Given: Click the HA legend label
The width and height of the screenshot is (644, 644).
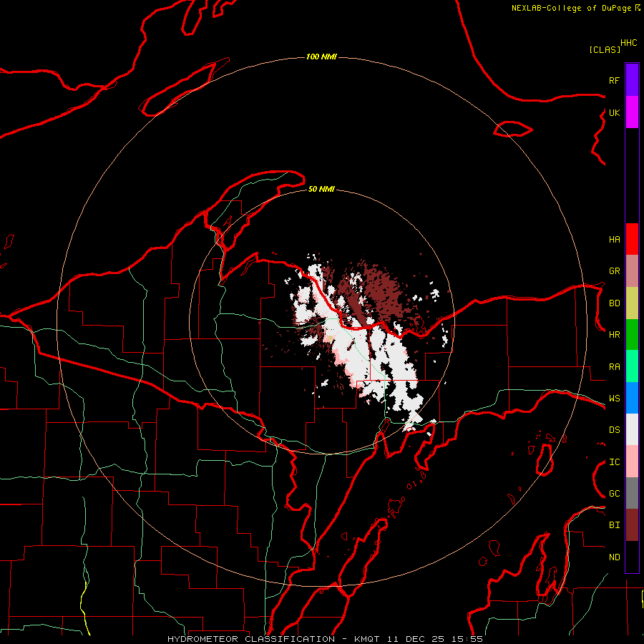Looking at the screenshot, I should click(614, 239).
